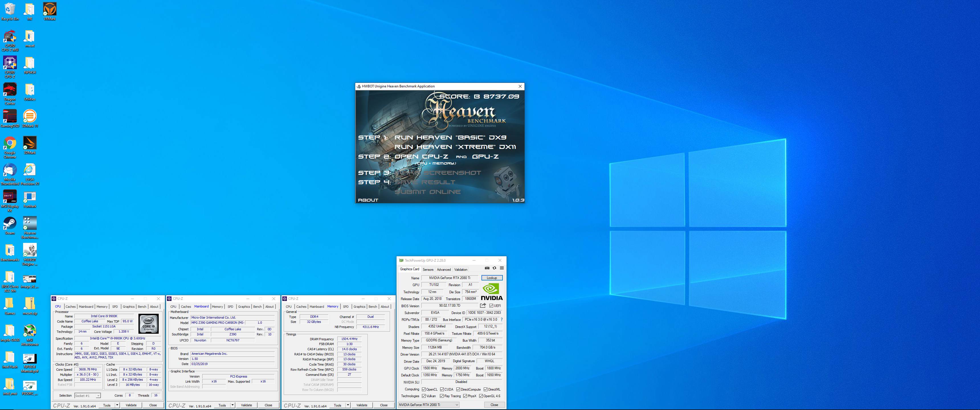Open the GPU-Z hamburger menu icon
Viewport: 980px width, 410px height.
[x=502, y=268]
